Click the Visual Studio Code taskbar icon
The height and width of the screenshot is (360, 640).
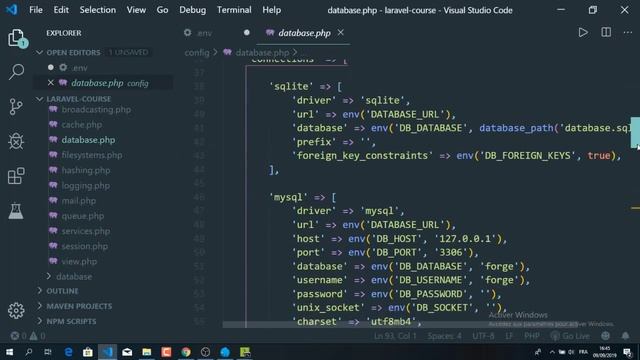click(x=107, y=352)
